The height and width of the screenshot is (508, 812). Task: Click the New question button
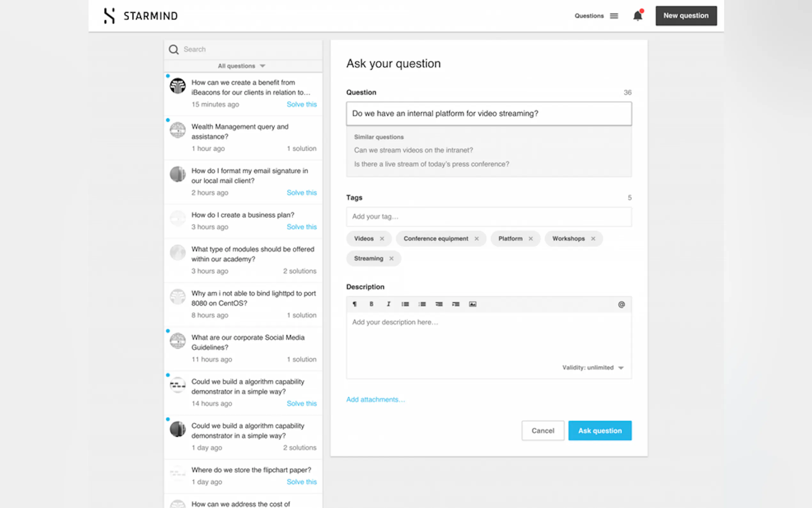686,16
